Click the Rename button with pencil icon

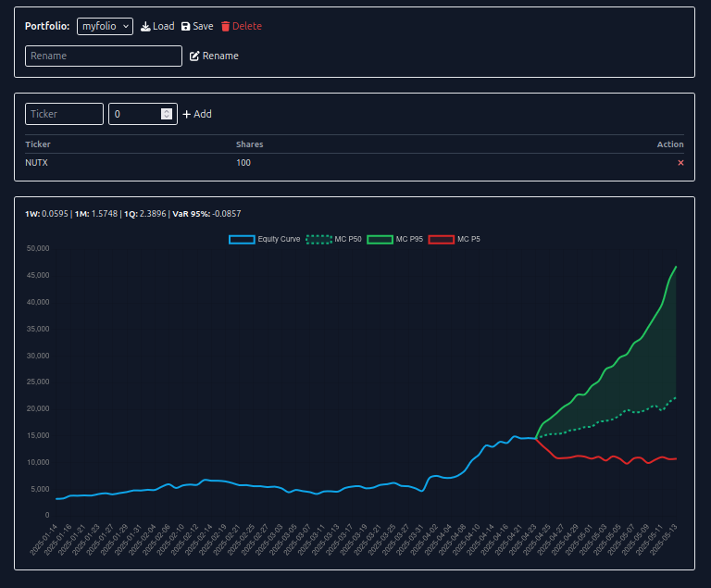click(x=214, y=56)
